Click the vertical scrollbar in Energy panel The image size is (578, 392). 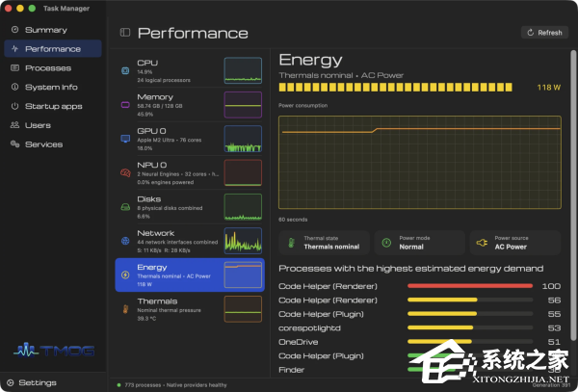pyautogui.click(x=573, y=196)
